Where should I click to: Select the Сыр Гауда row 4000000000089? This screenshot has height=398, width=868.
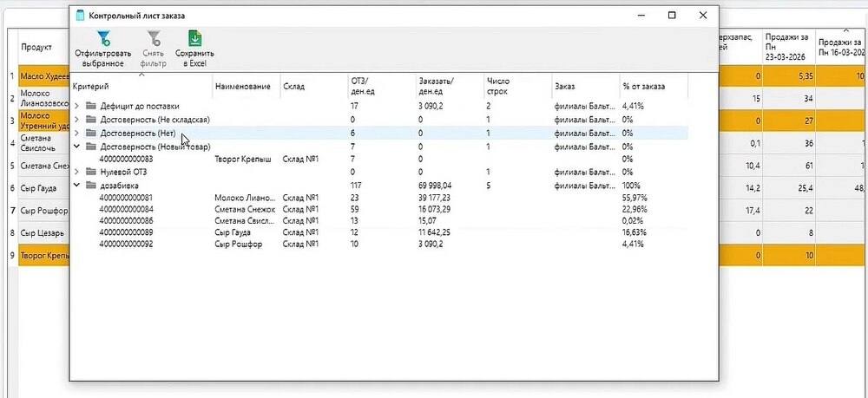click(379, 232)
